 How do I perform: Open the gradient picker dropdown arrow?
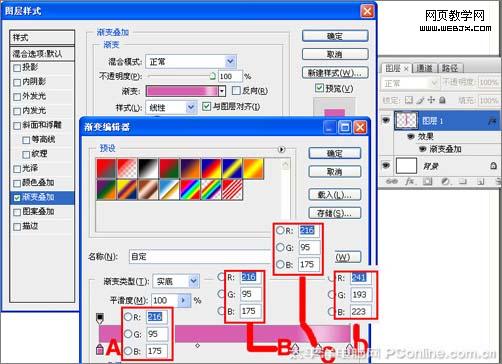[222, 91]
